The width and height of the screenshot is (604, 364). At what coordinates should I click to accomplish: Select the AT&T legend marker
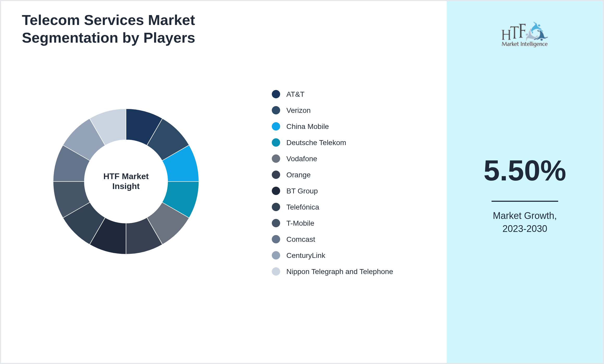pyautogui.click(x=275, y=94)
